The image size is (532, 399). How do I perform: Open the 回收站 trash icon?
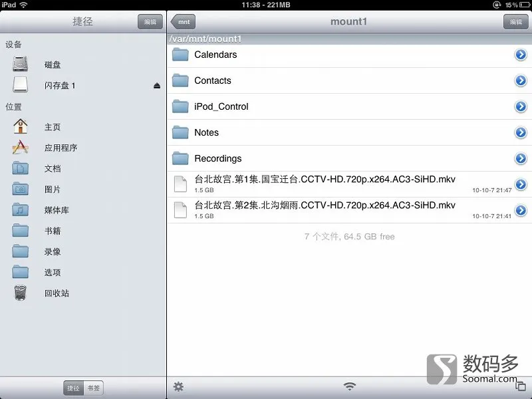21,293
